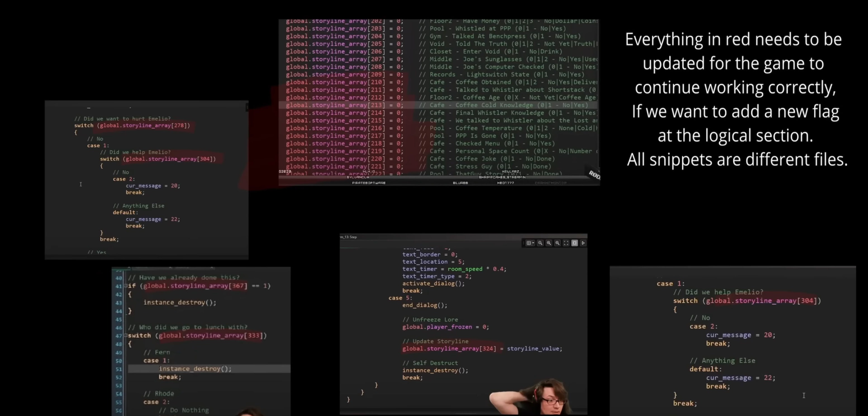Click 'global.storyline_array[324] = storyline_value;' line

point(482,349)
